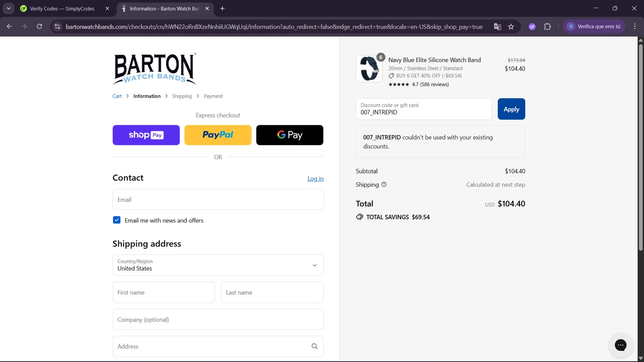
Task: Click the Calculated at next step text
Action: pos(496,184)
